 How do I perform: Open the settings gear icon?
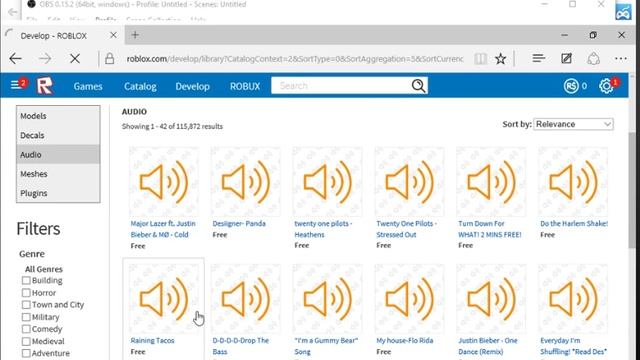(x=606, y=86)
